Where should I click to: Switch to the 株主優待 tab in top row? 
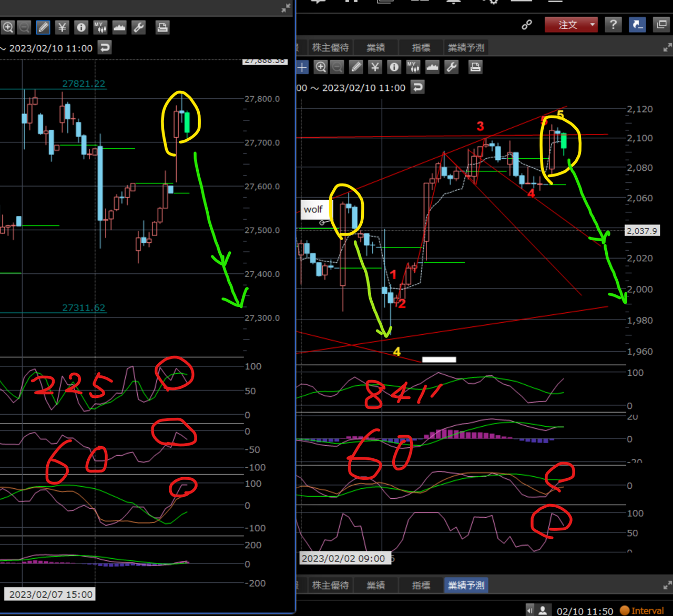point(330,48)
